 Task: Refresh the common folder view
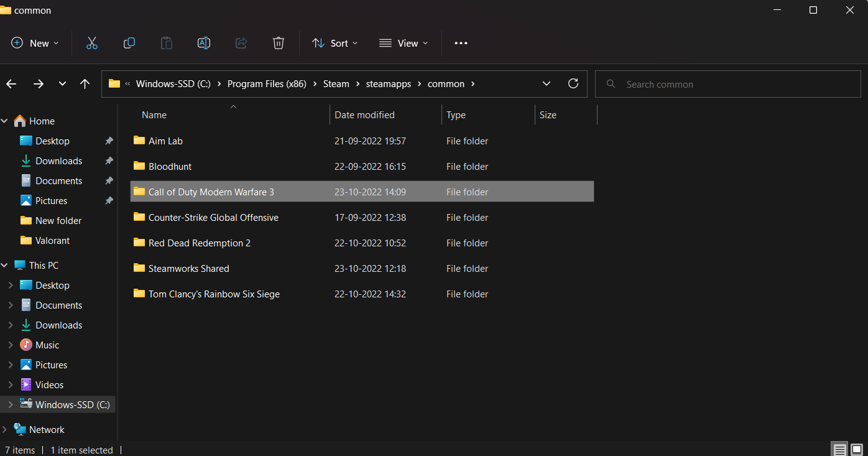[x=573, y=83]
